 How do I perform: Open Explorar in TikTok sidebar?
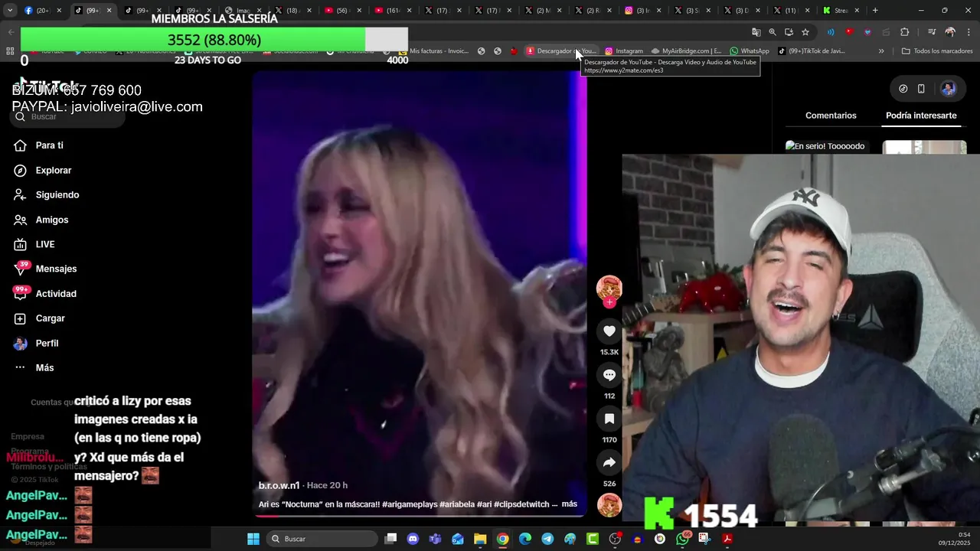pos(54,171)
